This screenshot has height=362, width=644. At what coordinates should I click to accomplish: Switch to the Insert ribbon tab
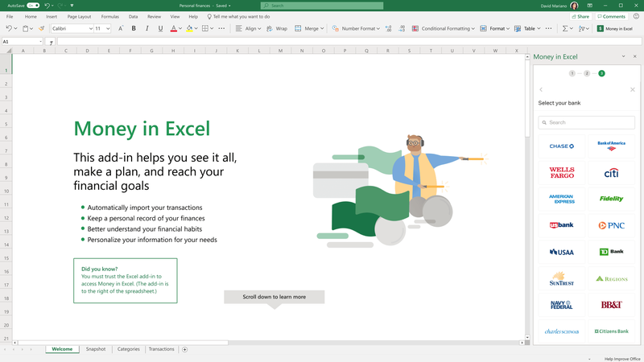click(52, 17)
